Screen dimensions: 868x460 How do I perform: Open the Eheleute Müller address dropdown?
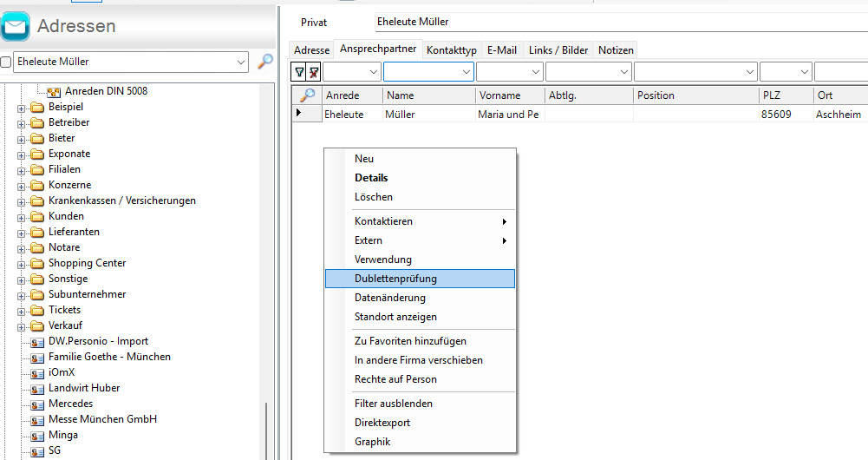240,62
